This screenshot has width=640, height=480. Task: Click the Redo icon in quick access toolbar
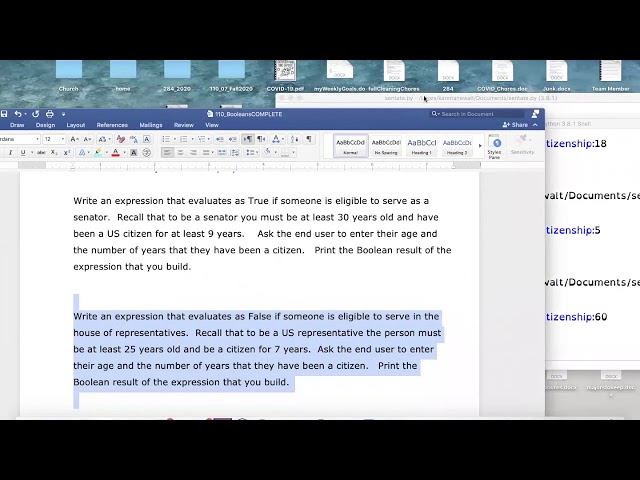36,114
